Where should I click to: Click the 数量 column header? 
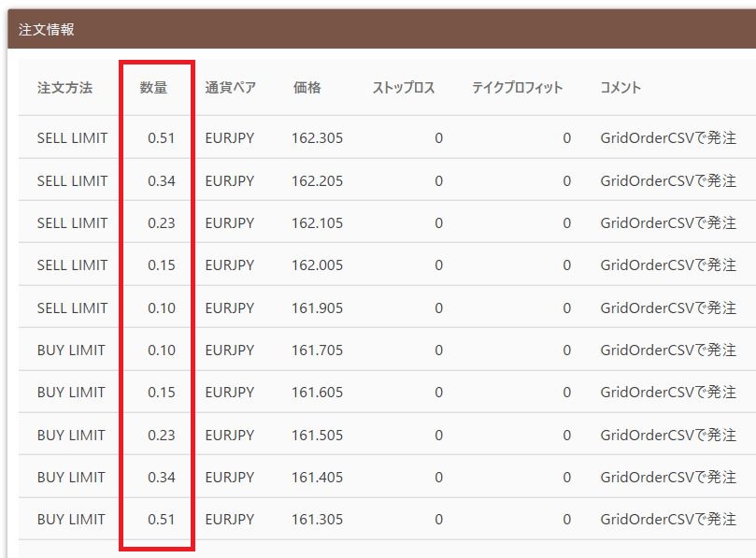pos(153,87)
